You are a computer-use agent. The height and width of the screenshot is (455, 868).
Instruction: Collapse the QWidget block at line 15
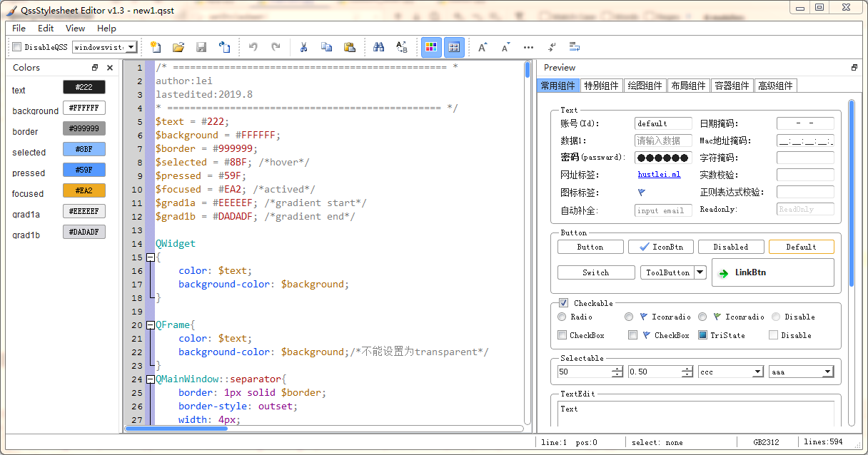[150, 257]
